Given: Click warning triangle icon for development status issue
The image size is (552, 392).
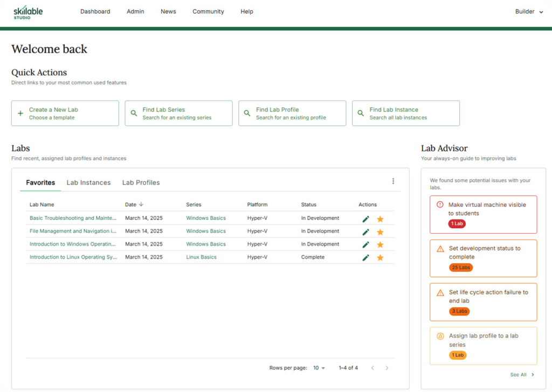Looking at the screenshot, I should tap(440, 249).
